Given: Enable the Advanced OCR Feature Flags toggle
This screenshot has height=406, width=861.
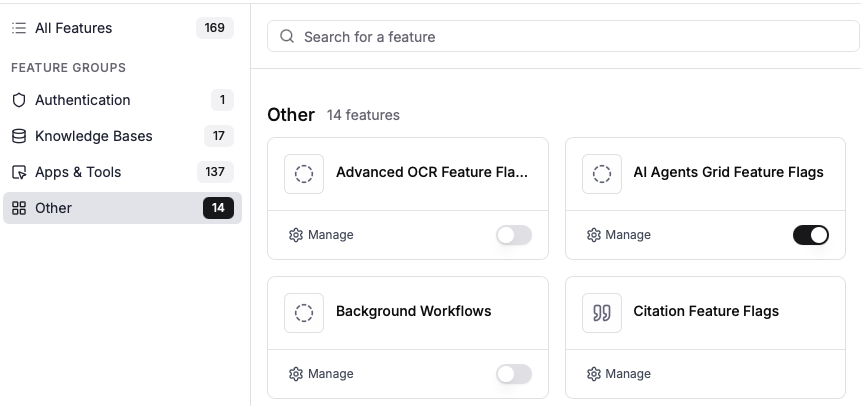Looking at the screenshot, I should click(x=514, y=235).
